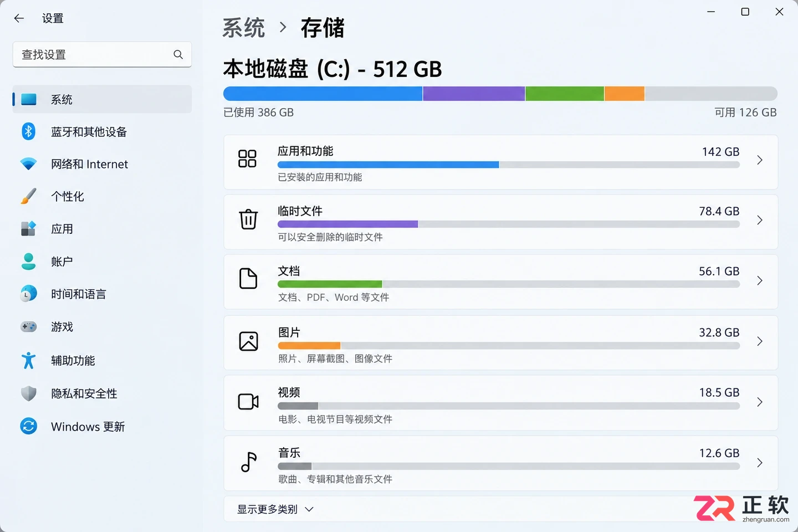
Task: Click 文档、PDF、Word 等文件 description
Action: click(334, 298)
